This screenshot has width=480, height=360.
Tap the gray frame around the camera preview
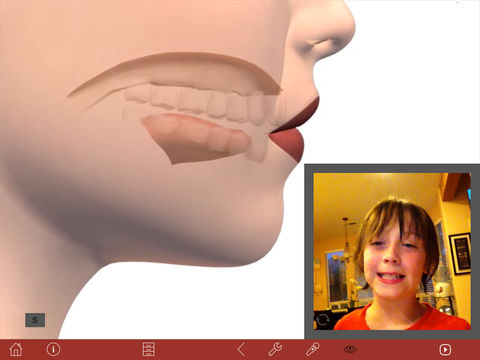[x=392, y=168]
